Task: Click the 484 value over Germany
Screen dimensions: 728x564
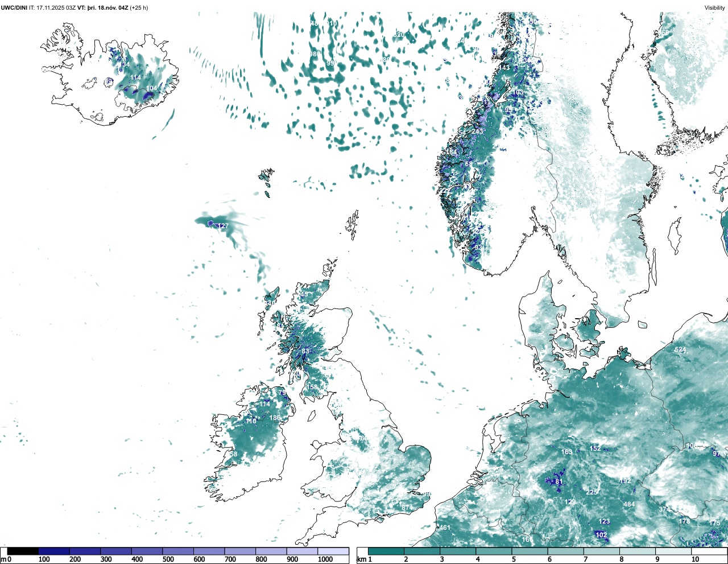Action: pyautogui.click(x=629, y=504)
